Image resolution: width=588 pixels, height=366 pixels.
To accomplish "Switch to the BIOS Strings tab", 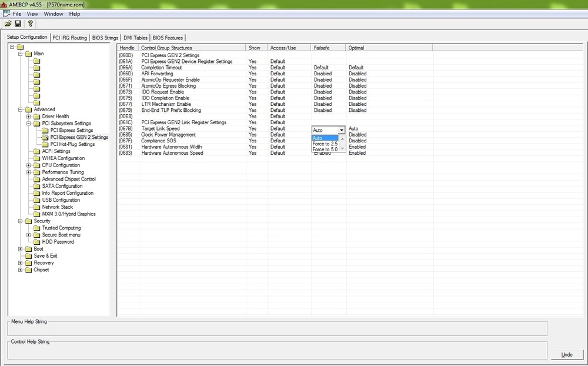I will click(x=105, y=38).
